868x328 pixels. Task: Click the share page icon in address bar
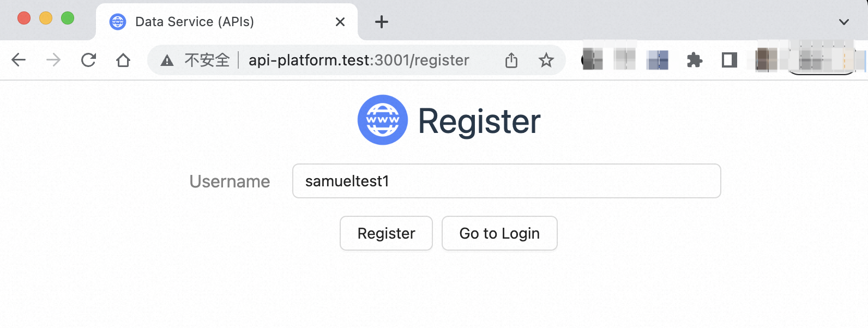(511, 60)
